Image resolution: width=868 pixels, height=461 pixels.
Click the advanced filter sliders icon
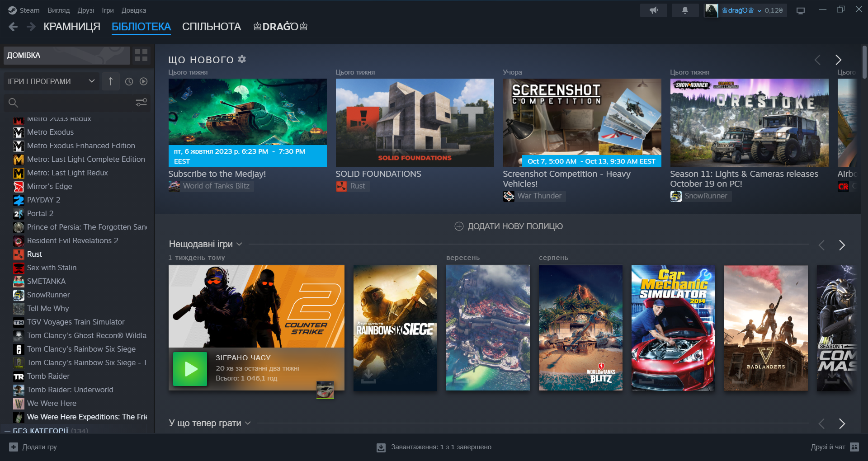click(x=142, y=103)
